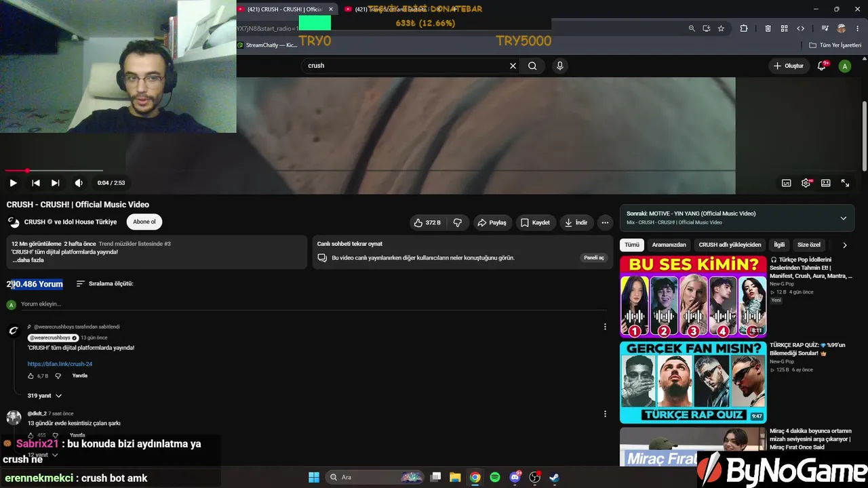The image size is (868, 488).
Task: Open the bfan.link/crush-24 link
Action: [60, 364]
